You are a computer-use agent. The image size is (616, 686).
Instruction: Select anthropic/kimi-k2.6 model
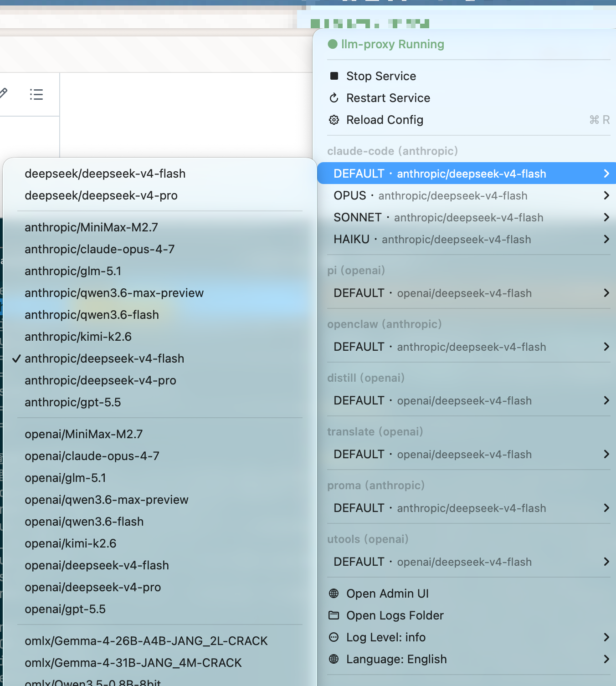point(159,337)
